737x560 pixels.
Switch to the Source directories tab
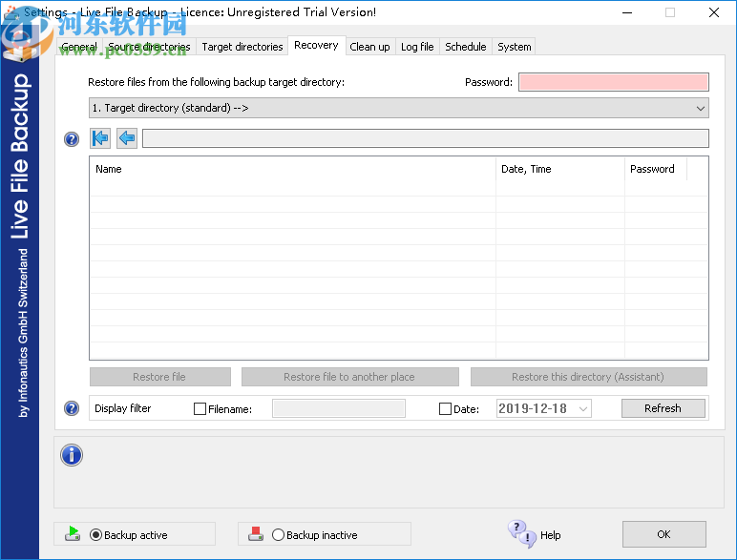click(149, 47)
